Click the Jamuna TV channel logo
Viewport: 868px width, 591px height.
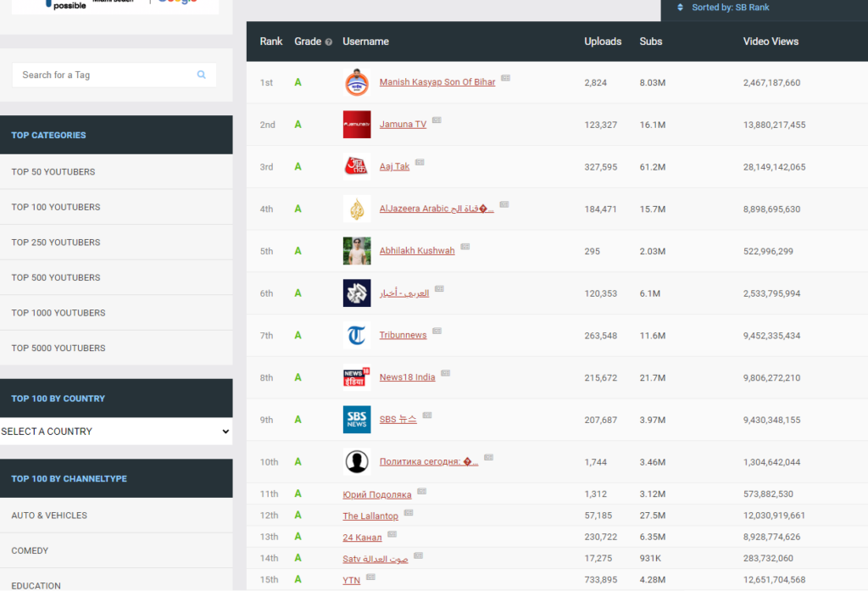[357, 125]
